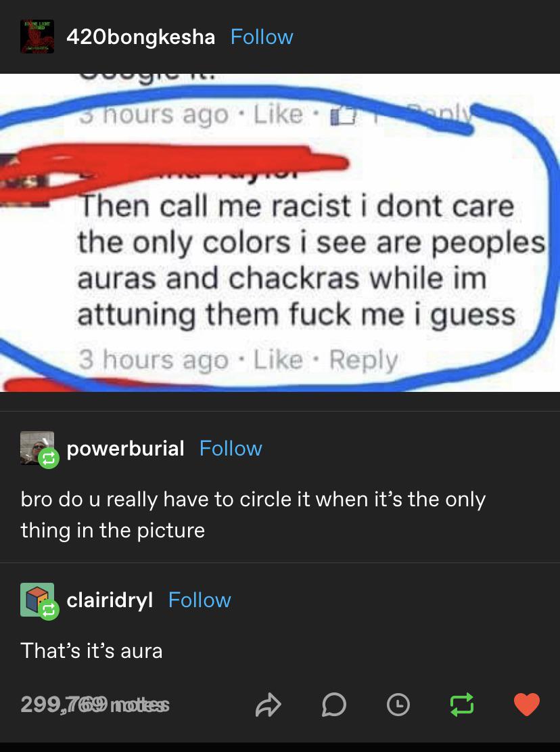Click clairidryl's green reblog badge

[x=49, y=610]
